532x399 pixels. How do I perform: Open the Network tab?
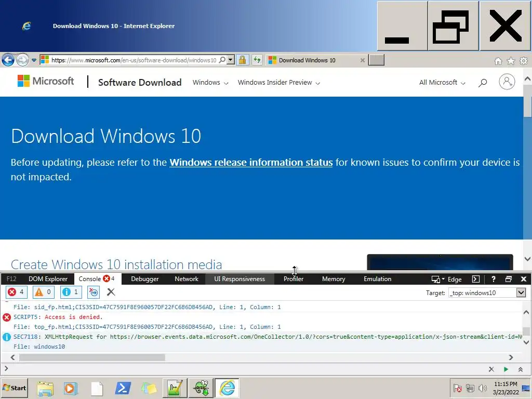click(187, 279)
